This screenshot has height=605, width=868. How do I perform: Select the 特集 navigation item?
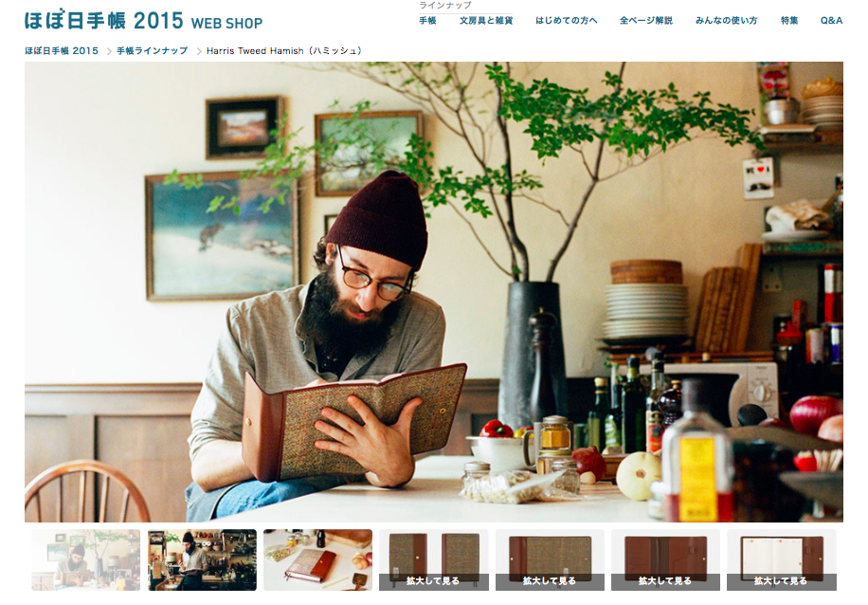pos(789,21)
